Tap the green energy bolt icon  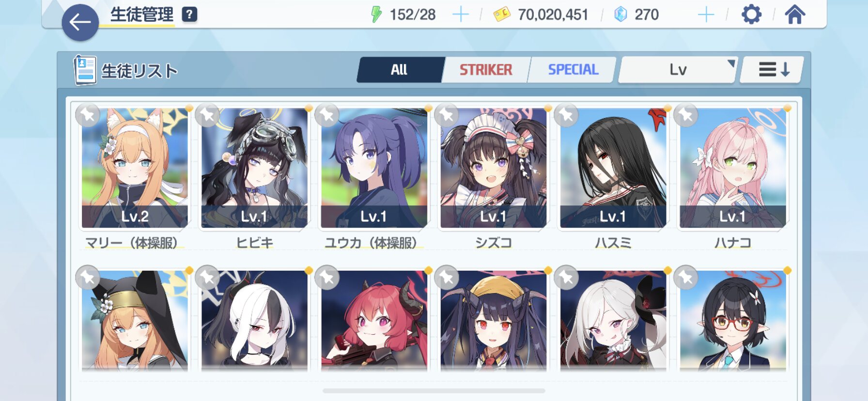376,15
